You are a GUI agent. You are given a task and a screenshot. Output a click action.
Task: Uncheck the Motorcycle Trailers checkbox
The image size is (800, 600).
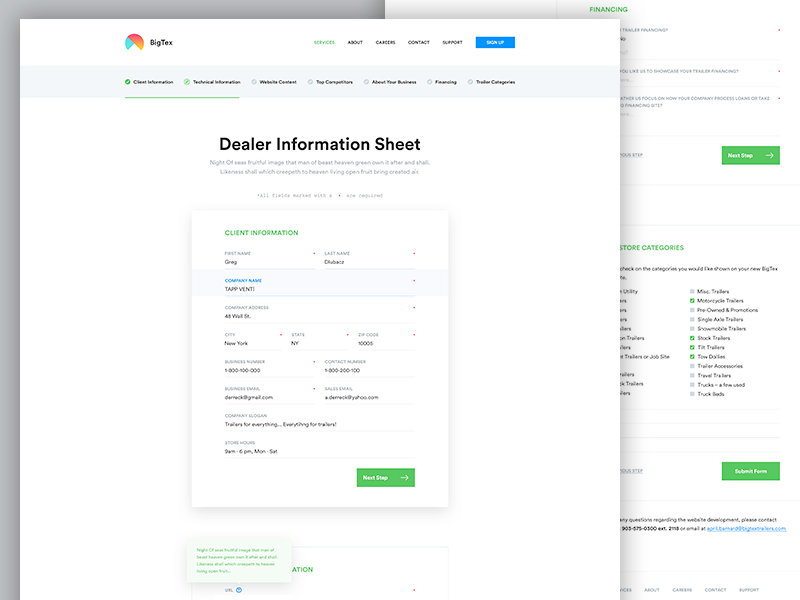pos(692,300)
